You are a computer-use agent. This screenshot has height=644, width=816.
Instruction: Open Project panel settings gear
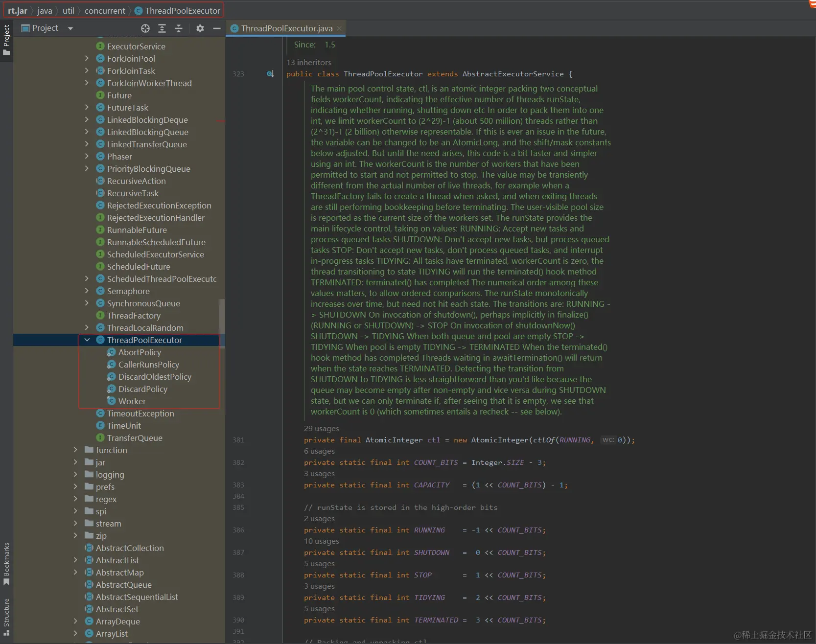pos(200,28)
